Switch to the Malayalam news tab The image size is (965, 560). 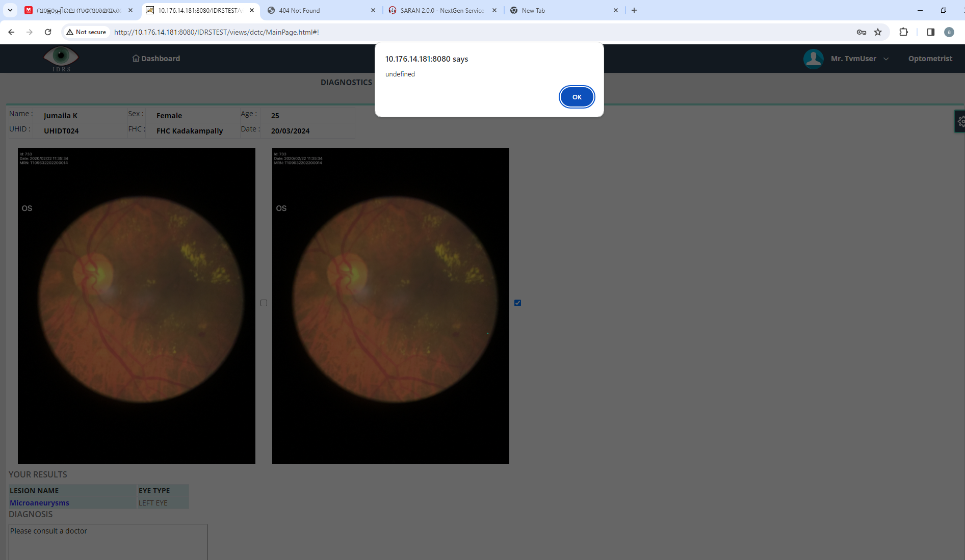[x=79, y=10]
